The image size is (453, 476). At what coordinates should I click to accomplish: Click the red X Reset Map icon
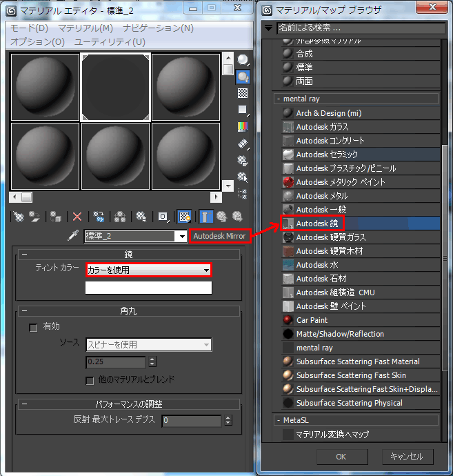tap(77, 217)
